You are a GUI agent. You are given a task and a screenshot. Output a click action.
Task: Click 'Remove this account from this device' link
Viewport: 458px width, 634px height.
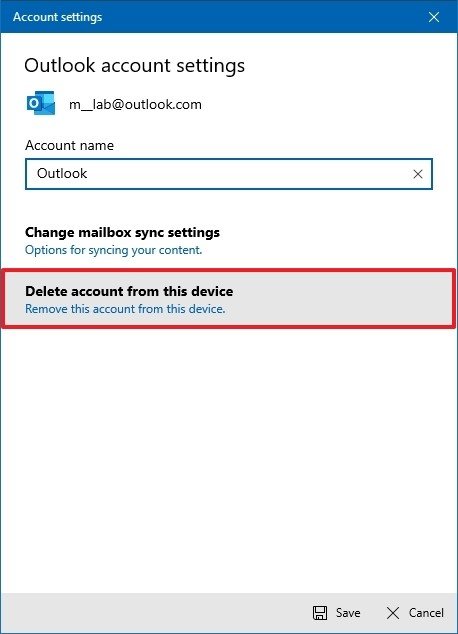click(x=125, y=309)
